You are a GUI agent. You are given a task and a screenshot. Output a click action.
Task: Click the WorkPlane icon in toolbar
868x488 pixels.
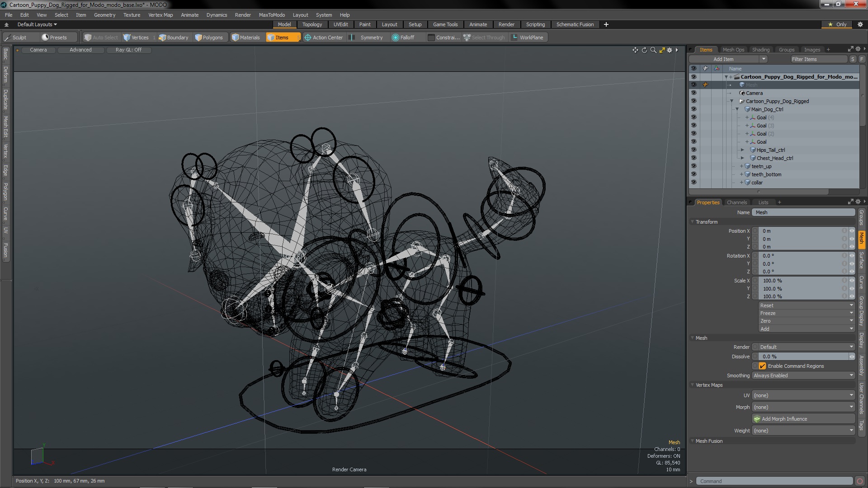point(514,38)
